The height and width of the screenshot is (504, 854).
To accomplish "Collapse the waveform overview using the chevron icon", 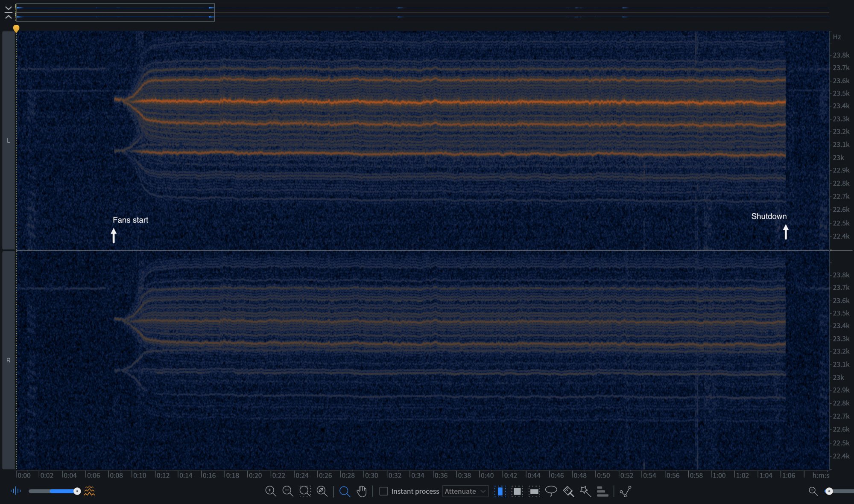I will [8, 12].
